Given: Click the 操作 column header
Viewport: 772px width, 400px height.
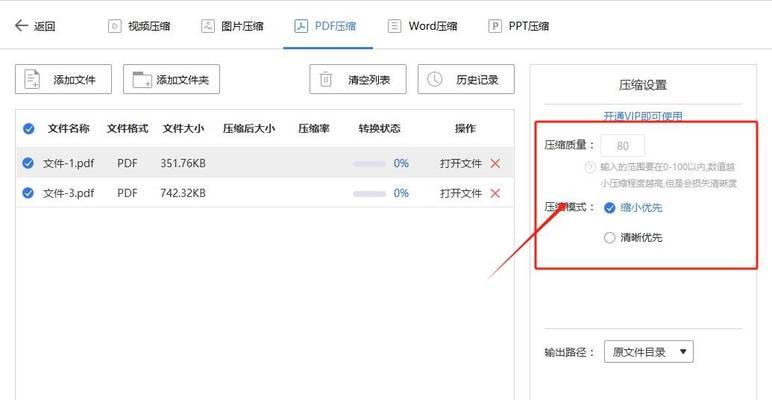Looking at the screenshot, I should pos(465,129).
